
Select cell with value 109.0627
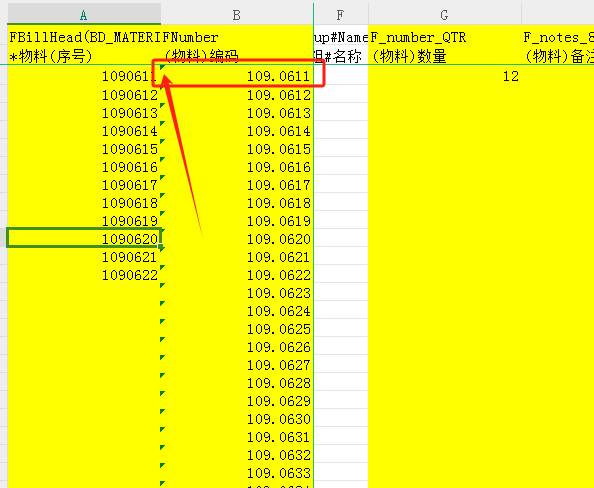(x=237, y=364)
